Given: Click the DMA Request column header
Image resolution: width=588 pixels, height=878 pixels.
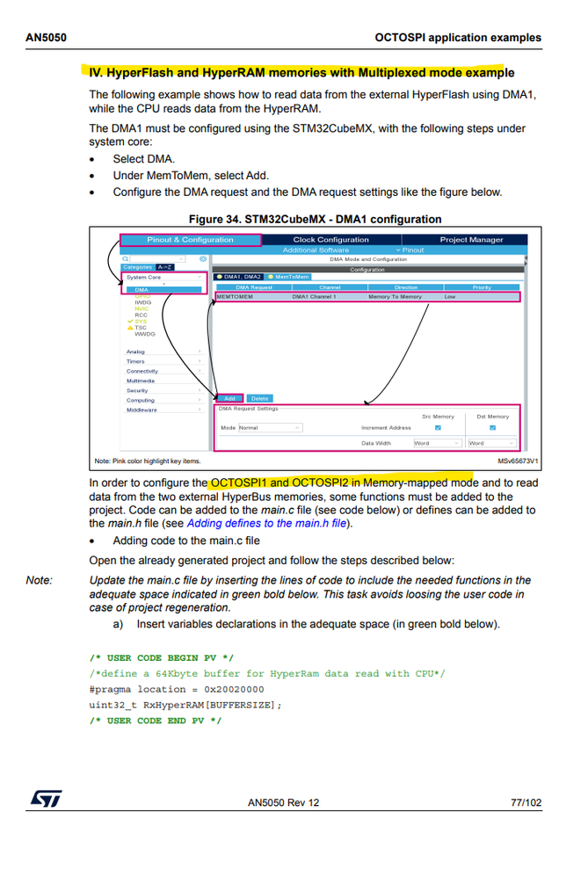Looking at the screenshot, I should (x=254, y=287).
